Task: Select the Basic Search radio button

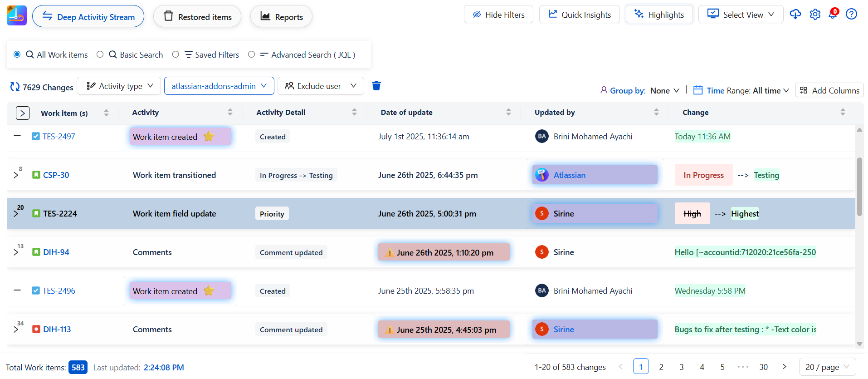Action: click(100, 54)
